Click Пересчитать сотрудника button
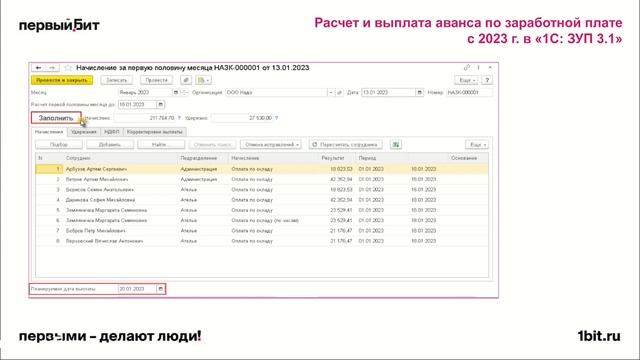The height and width of the screenshot is (360, 640). (x=345, y=144)
